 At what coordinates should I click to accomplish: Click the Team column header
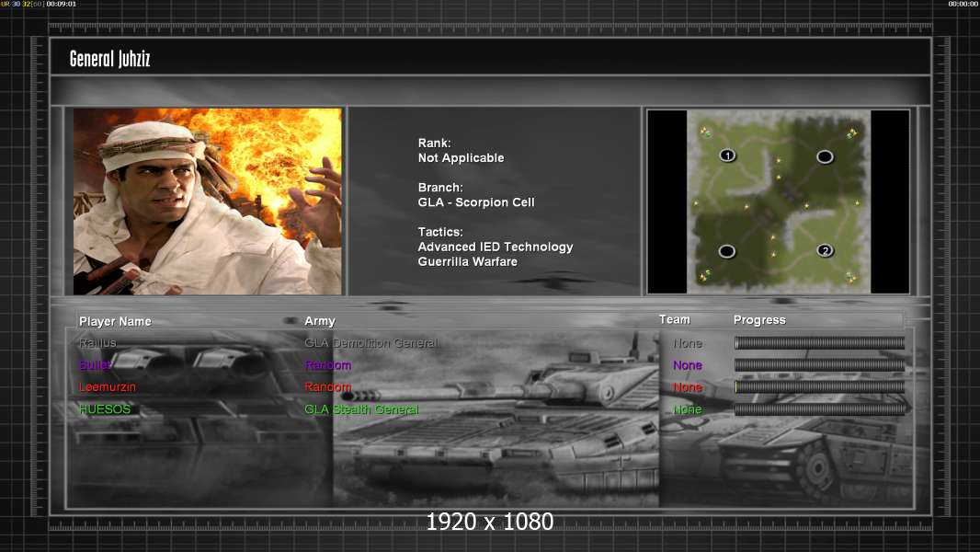pyautogui.click(x=675, y=319)
